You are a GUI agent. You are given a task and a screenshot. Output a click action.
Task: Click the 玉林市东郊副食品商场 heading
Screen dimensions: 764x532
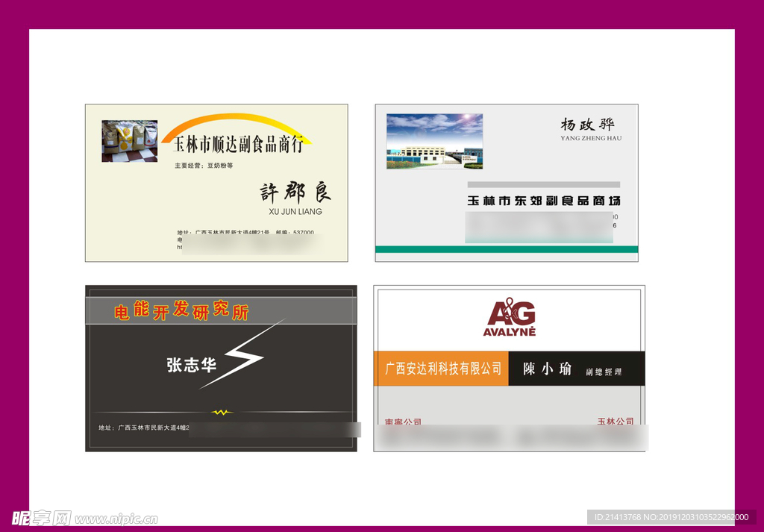tap(543, 201)
